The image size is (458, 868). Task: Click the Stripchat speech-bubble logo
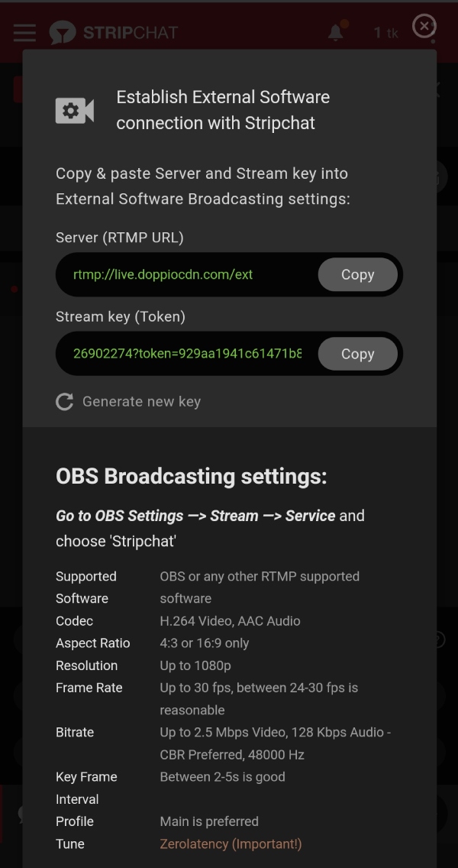63,33
